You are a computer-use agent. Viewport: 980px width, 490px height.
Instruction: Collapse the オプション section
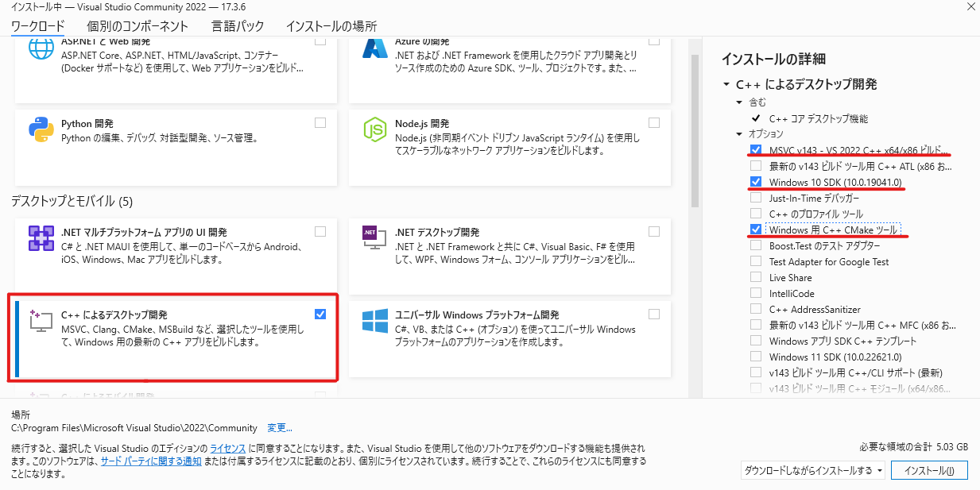(738, 133)
